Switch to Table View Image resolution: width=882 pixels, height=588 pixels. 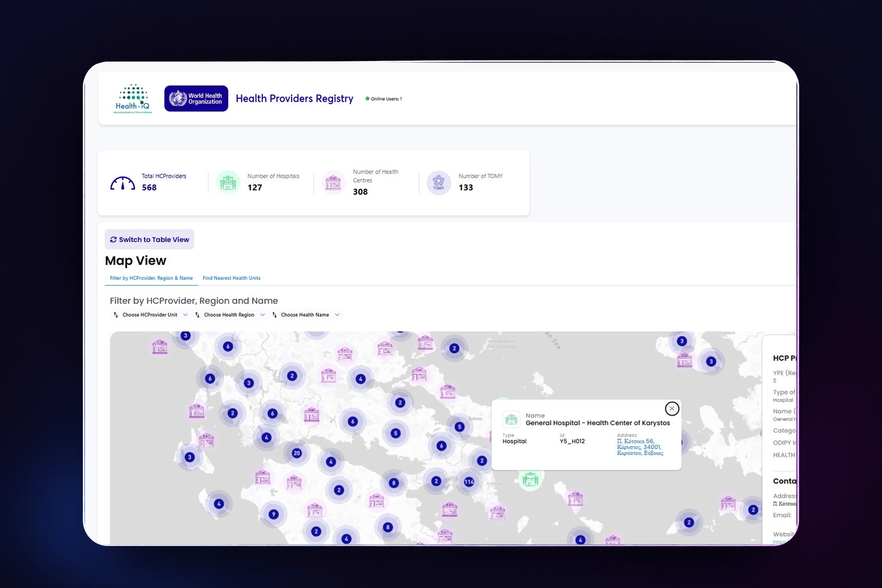(x=149, y=239)
